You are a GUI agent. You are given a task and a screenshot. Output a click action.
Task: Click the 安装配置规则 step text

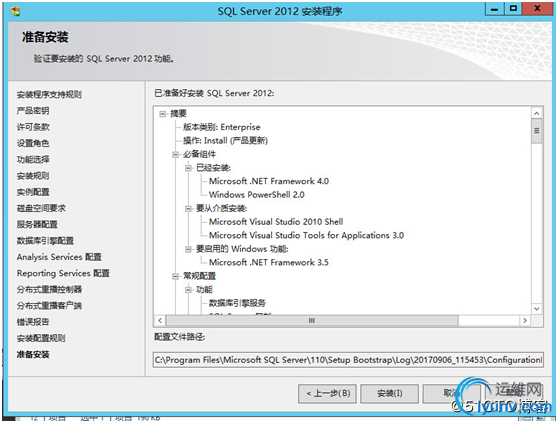click(x=41, y=338)
